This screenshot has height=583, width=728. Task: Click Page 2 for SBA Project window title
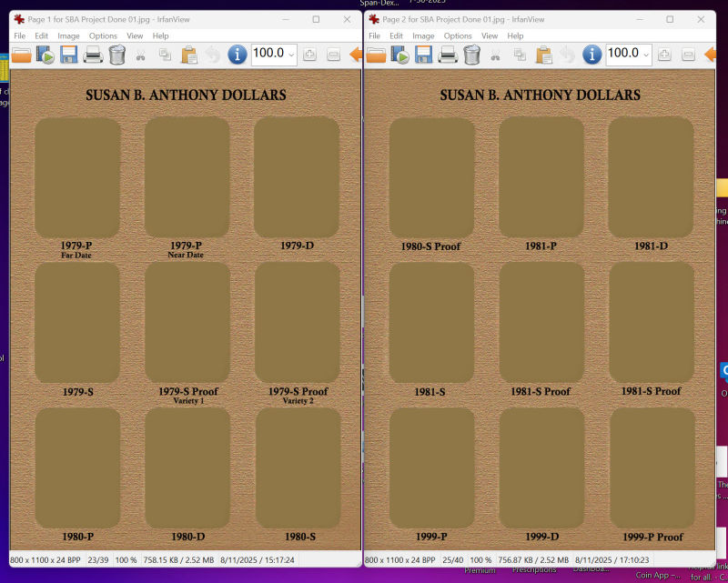coord(463,19)
